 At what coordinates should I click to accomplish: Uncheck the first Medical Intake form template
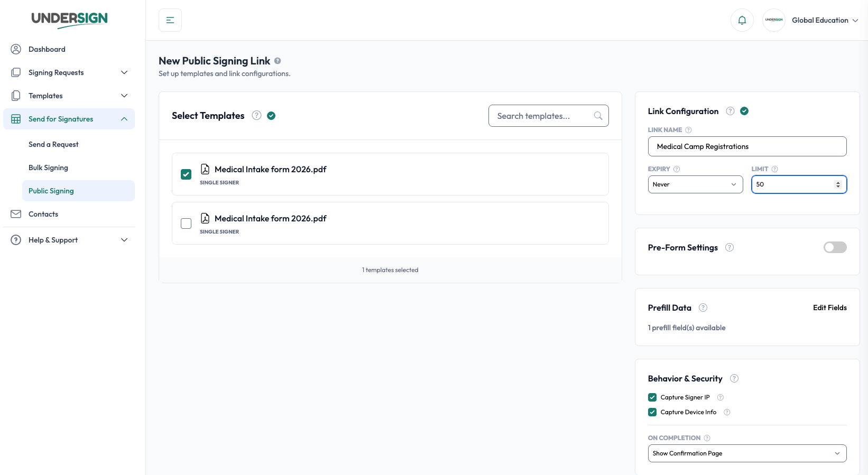click(x=186, y=174)
